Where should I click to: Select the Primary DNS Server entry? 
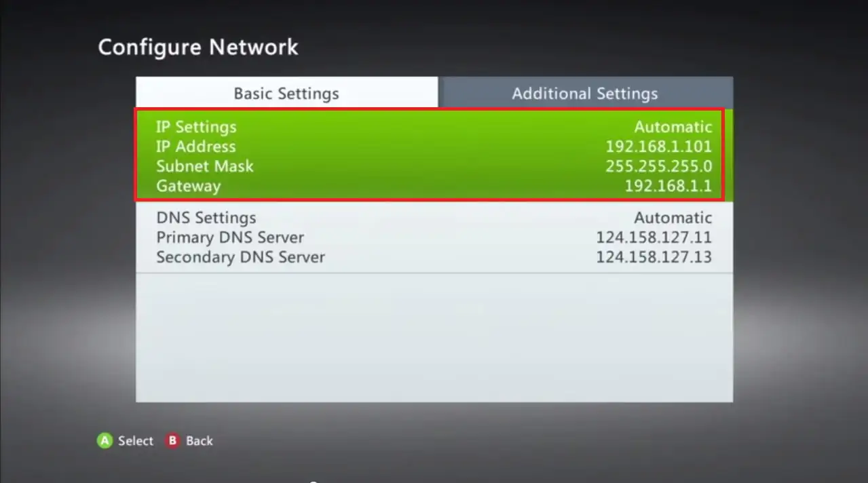click(x=229, y=237)
